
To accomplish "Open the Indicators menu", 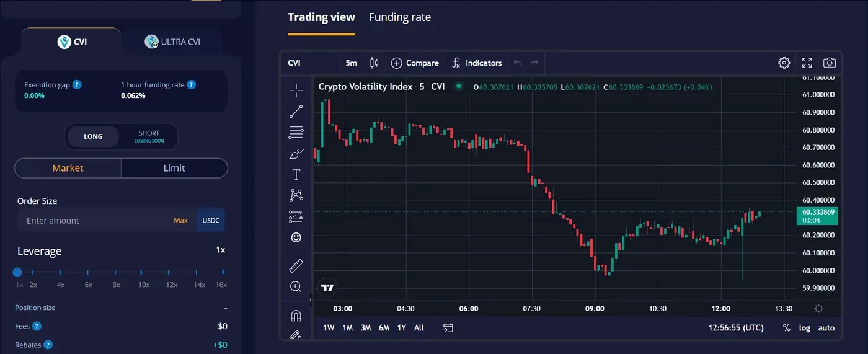I will [x=476, y=63].
